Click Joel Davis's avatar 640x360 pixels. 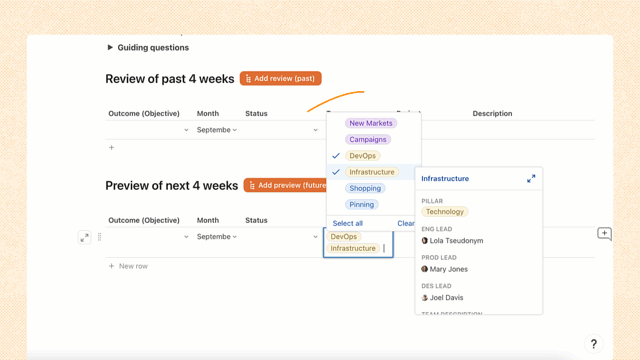[x=424, y=298]
